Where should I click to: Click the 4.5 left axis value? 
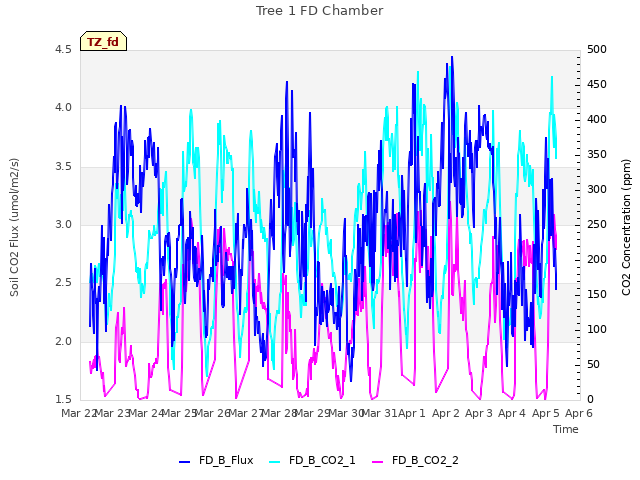(63, 50)
